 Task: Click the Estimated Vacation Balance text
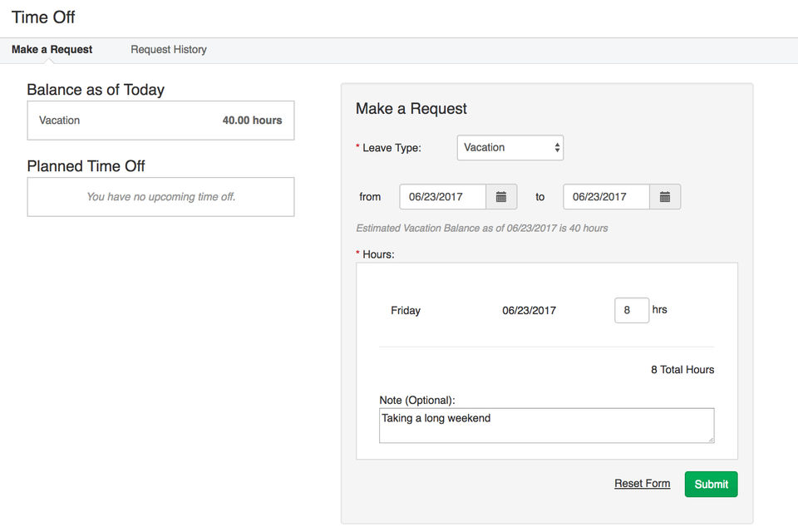pos(481,228)
